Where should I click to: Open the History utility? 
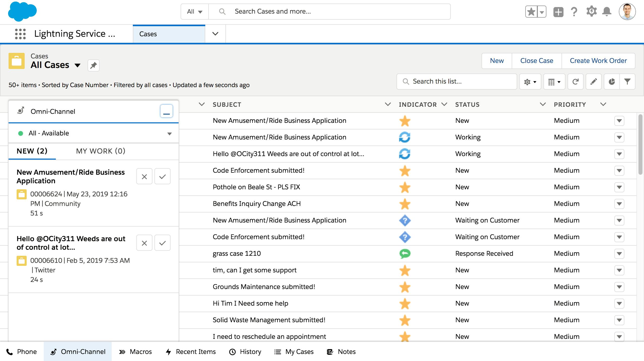(x=245, y=352)
